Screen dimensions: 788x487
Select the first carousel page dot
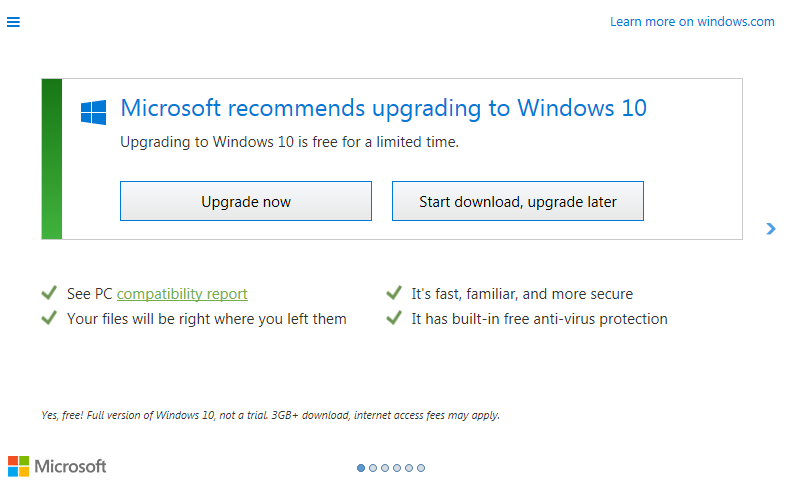(x=361, y=468)
